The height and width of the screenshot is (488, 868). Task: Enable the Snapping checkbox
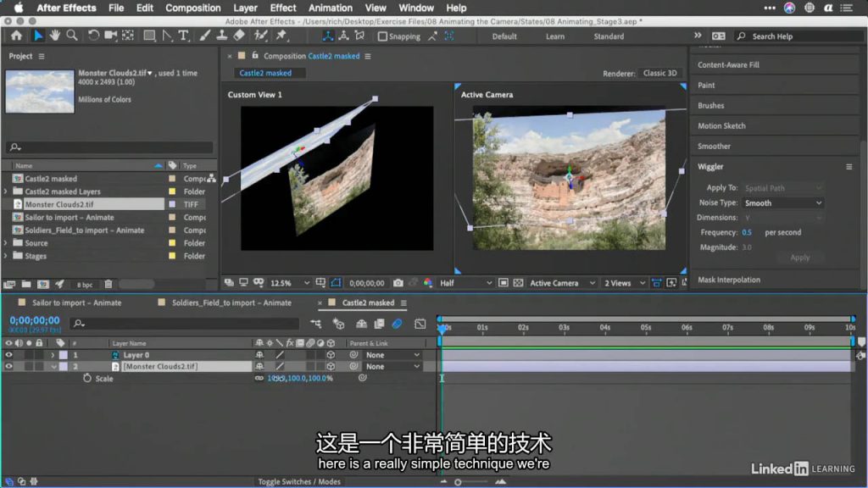click(382, 36)
